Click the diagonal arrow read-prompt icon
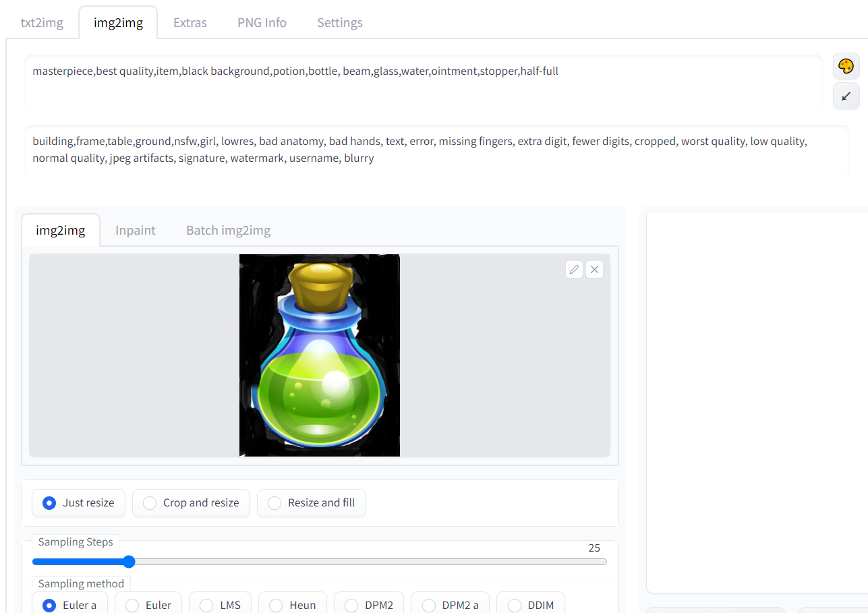The height and width of the screenshot is (613, 868). click(846, 96)
